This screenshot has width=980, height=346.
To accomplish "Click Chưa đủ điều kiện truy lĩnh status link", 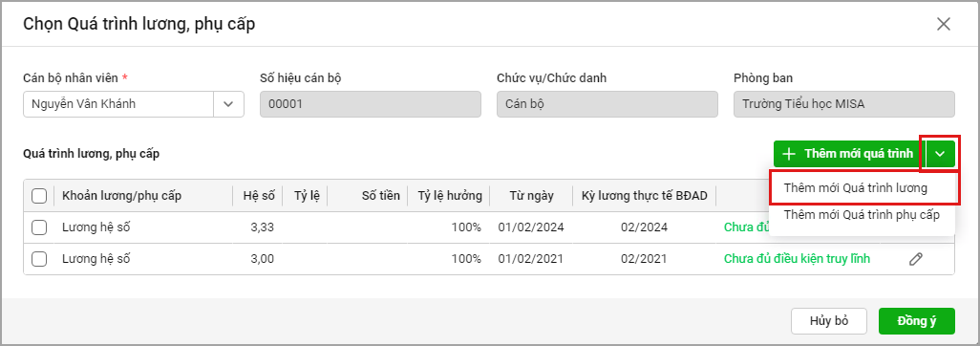I will (x=797, y=259).
